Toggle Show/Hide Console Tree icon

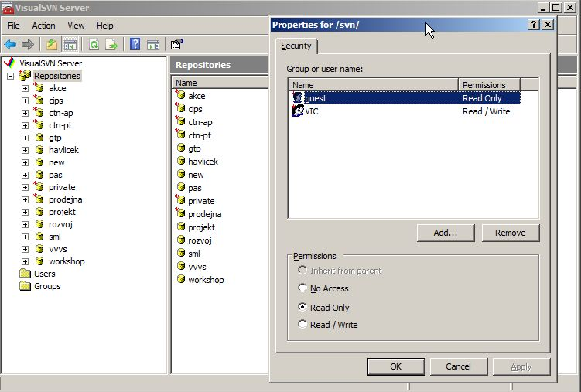coord(70,45)
